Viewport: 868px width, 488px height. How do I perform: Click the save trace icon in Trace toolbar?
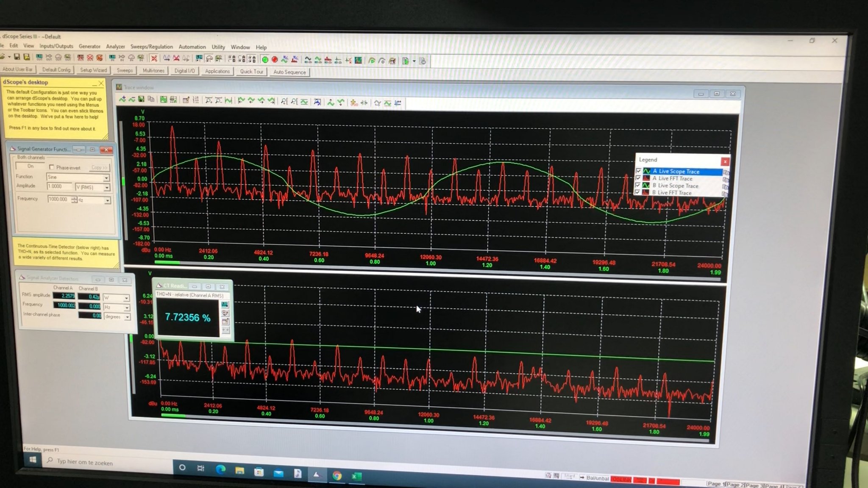tap(141, 99)
